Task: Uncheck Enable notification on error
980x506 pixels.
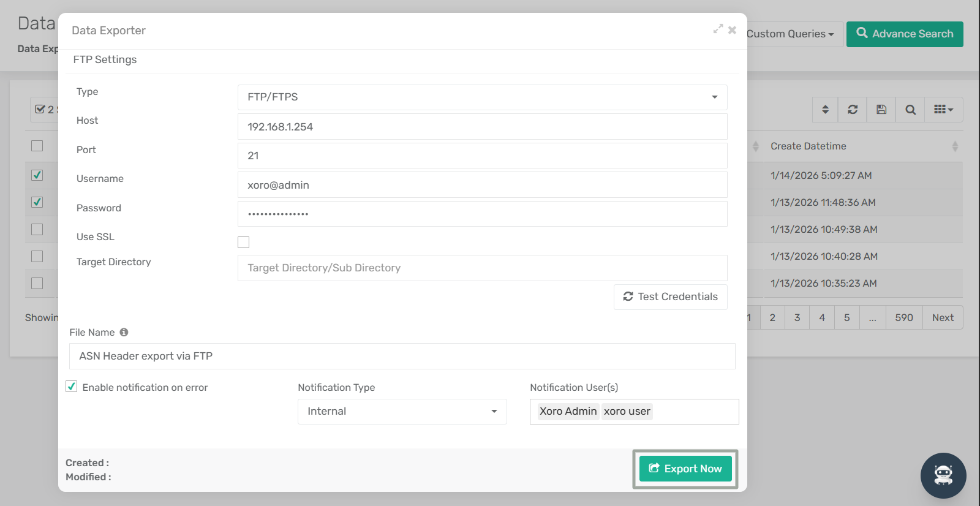Action: (x=72, y=387)
